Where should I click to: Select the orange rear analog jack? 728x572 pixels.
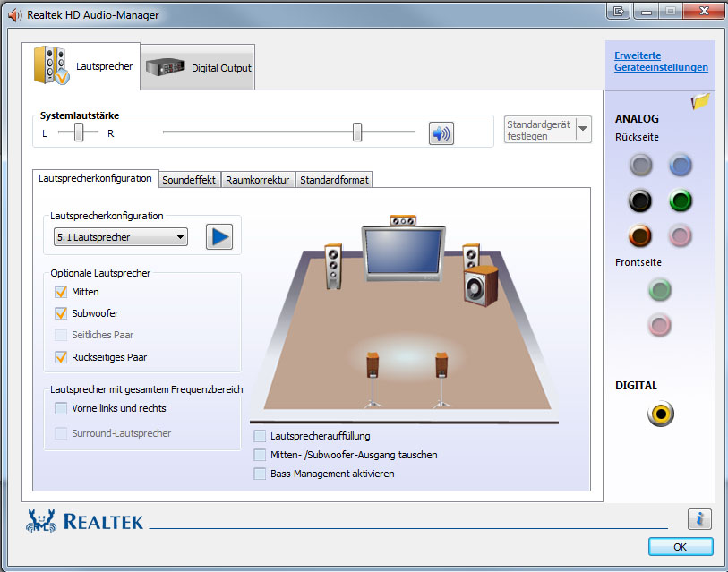coord(640,235)
